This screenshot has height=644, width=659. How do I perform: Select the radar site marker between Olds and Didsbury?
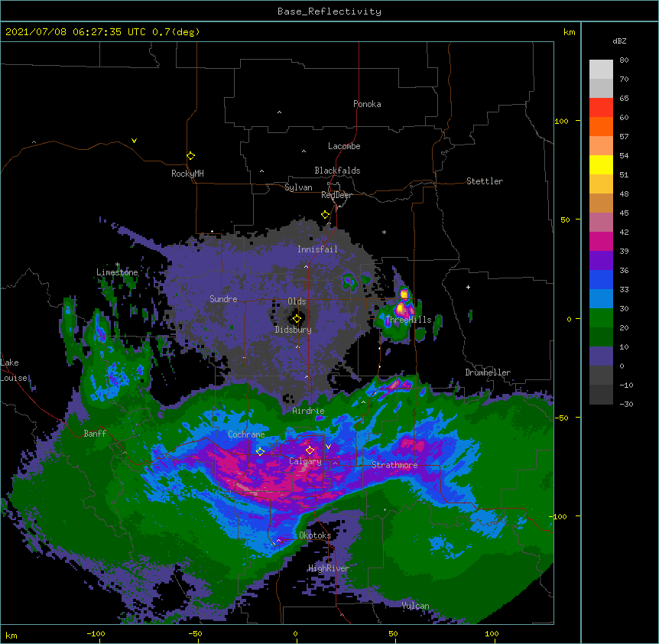pos(297,319)
